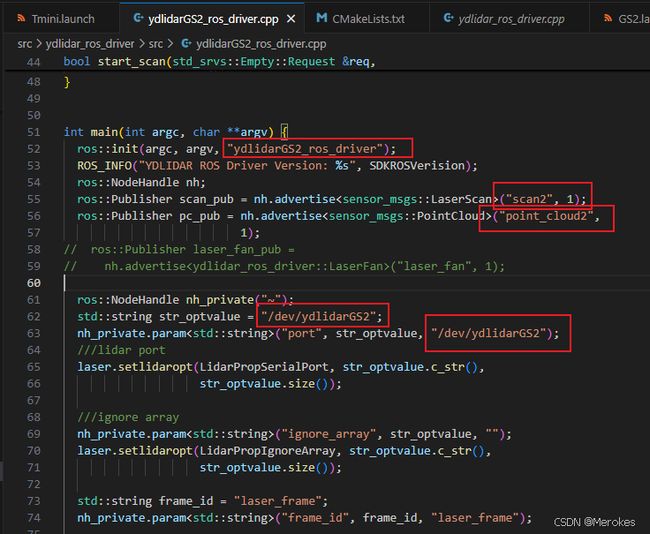The height and width of the screenshot is (534, 650).
Task: Select the ydlidarGS2_ros_driver.cpp tab
Action: click(213, 19)
